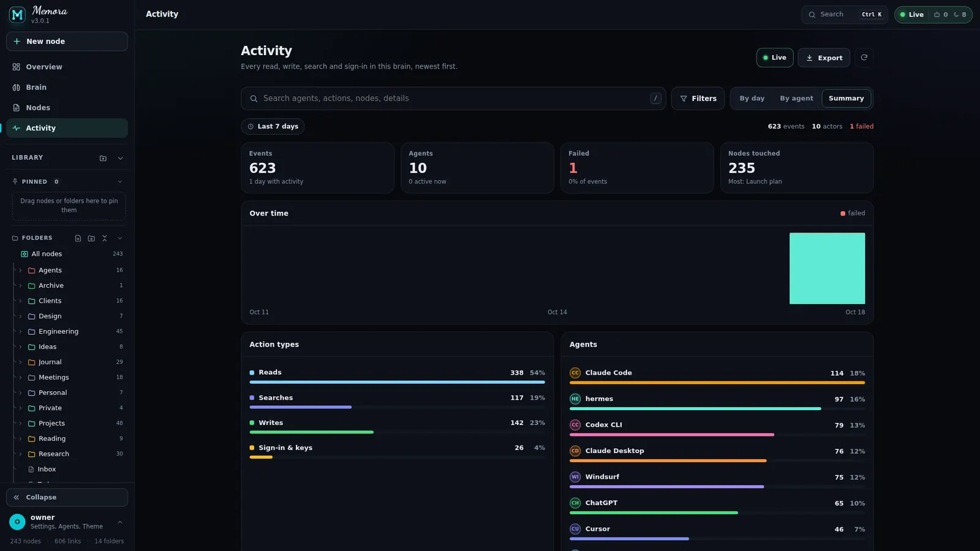Select the All nodes icon in folders
The image size is (980, 551).
[x=24, y=254]
